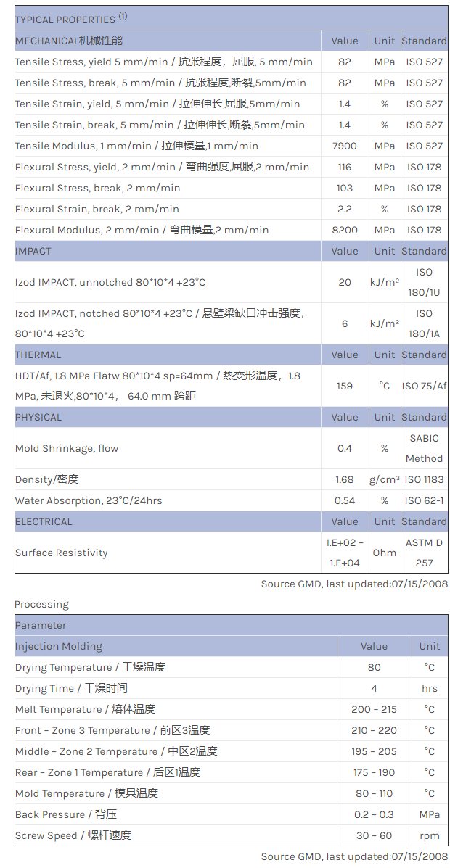The image size is (450, 868).
Task: Click the TYPICAL PROPERTIES table title
Action: [x=65, y=20]
